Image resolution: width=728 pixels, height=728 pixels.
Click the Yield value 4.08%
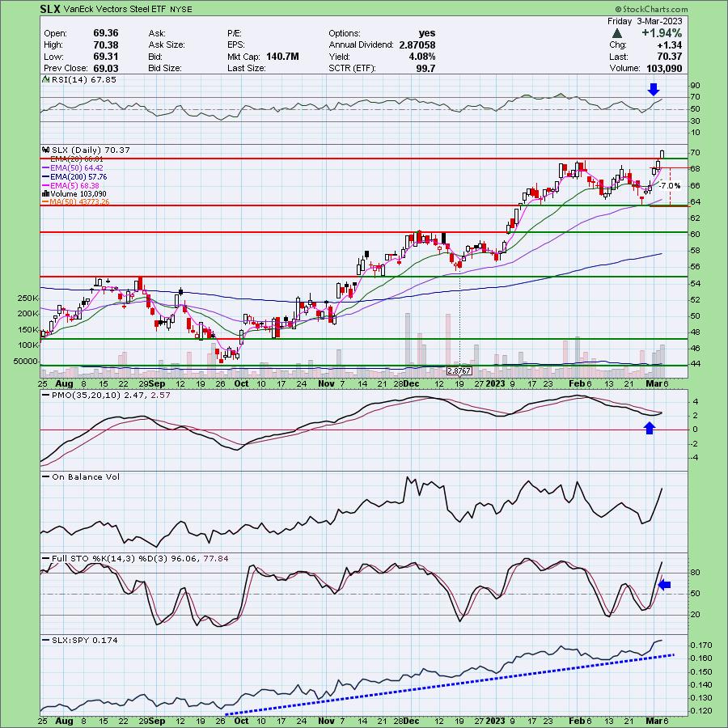[422, 56]
